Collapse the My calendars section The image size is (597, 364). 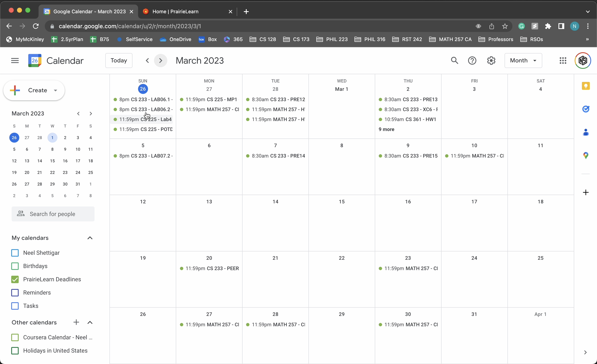[90, 238]
